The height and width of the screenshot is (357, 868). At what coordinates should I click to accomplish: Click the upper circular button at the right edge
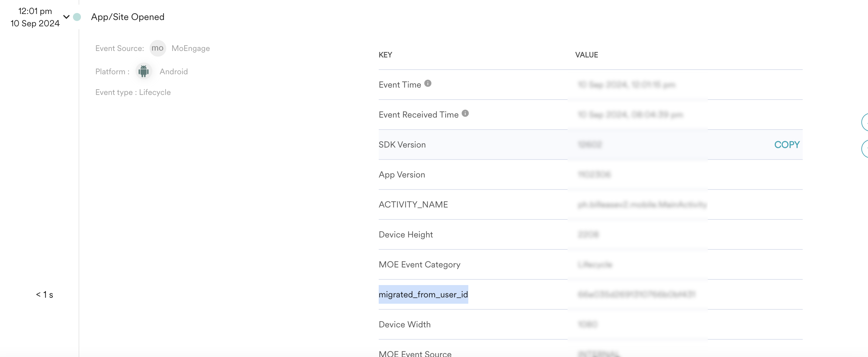865,122
